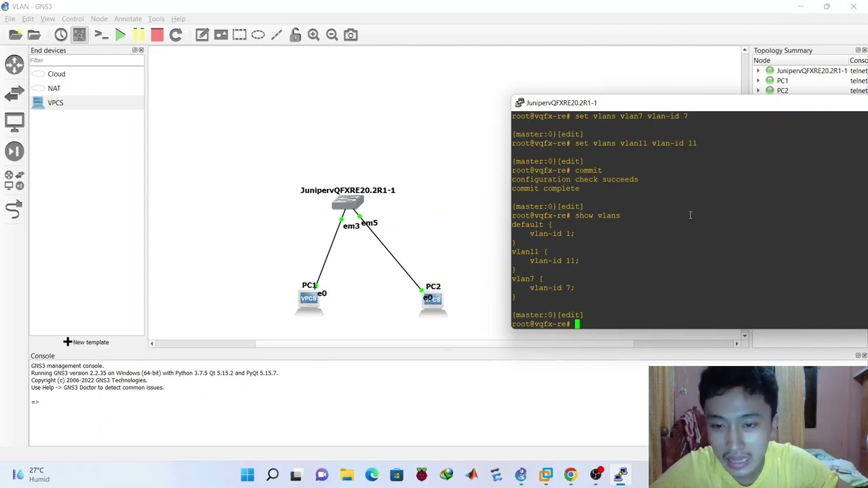Select the Insert a picture tool
Viewport: 868px width, 488px height.
coord(221,35)
